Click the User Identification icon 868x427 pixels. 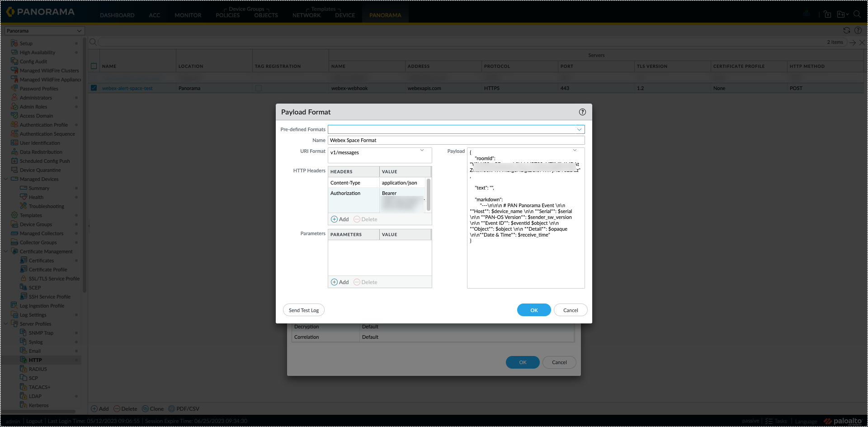click(14, 143)
